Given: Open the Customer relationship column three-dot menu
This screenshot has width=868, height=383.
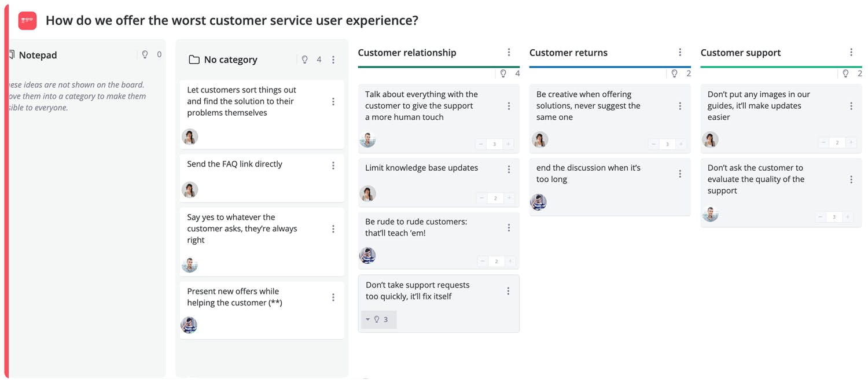Looking at the screenshot, I should coord(509,53).
